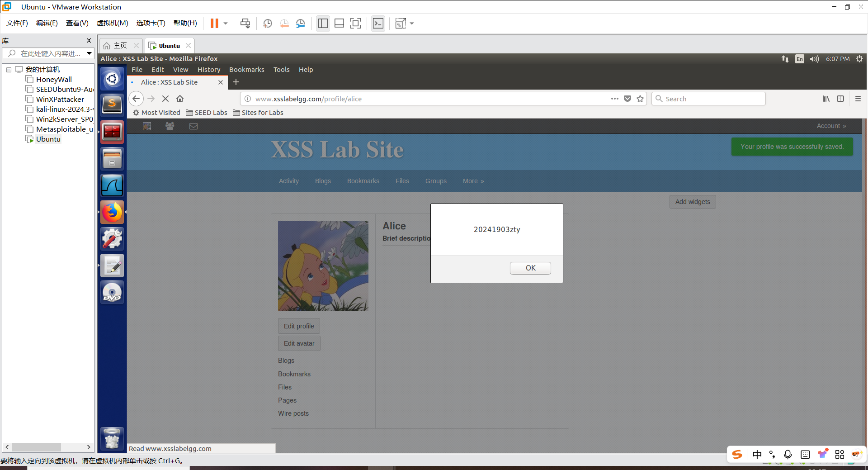868x470 pixels.
Task: Click OK in the alert dialog
Action: pos(530,268)
